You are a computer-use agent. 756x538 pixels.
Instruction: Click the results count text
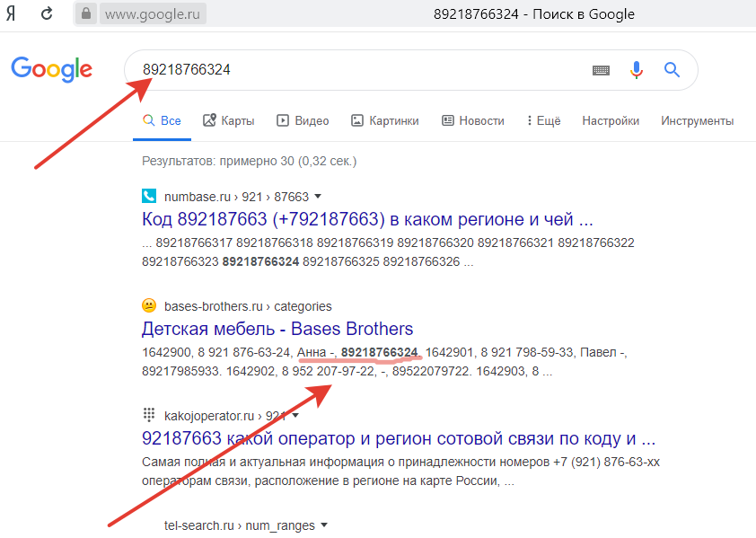click(250, 161)
